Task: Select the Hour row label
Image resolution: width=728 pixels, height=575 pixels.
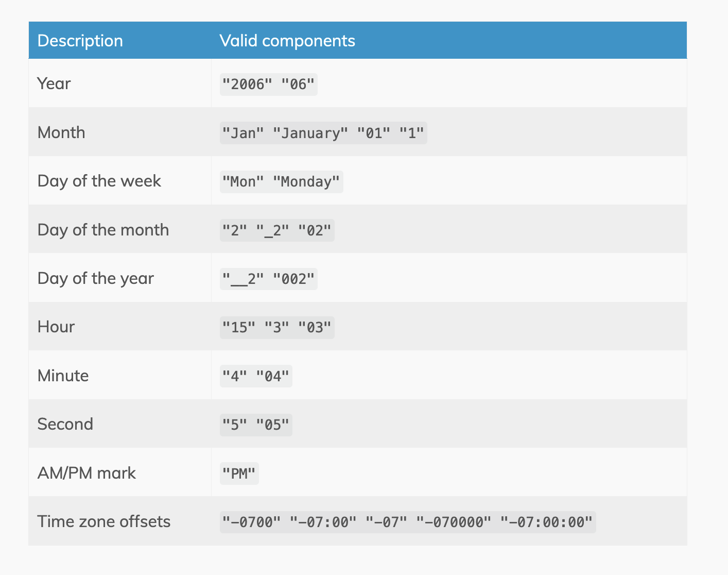Action: click(56, 327)
